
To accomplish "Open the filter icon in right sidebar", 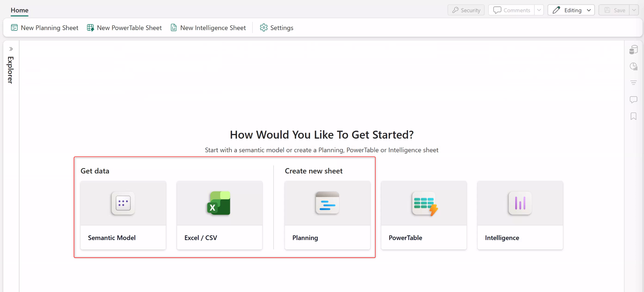I will tap(633, 83).
